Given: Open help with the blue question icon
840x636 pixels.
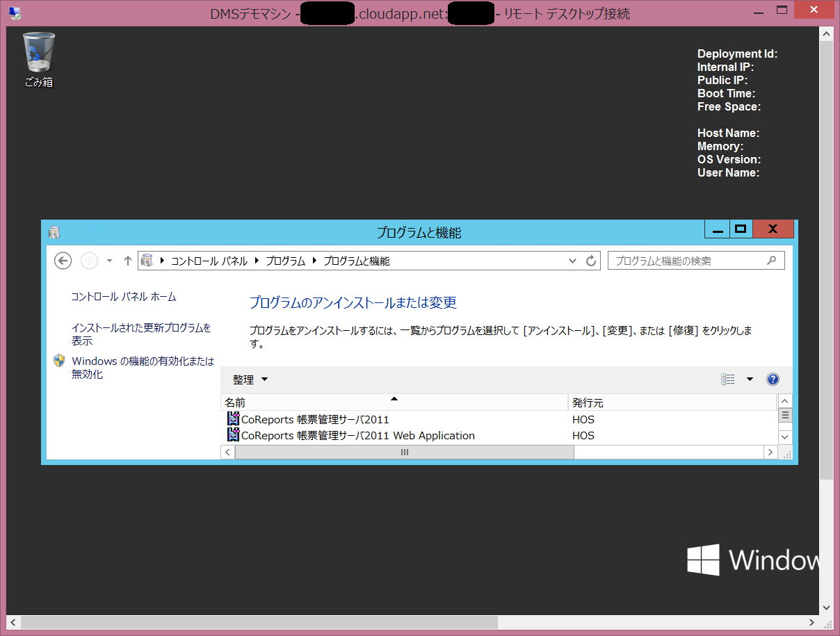Looking at the screenshot, I should point(773,380).
